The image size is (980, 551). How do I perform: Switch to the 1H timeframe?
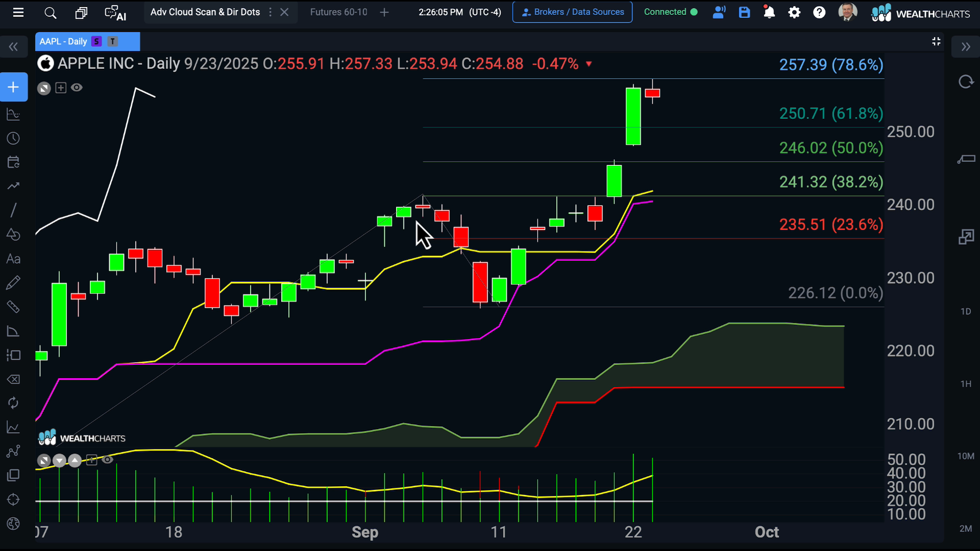coord(966,384)
